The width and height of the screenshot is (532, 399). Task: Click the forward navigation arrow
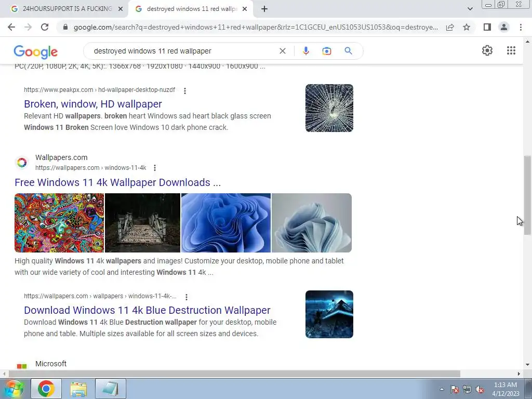click(x=28, y=27)
